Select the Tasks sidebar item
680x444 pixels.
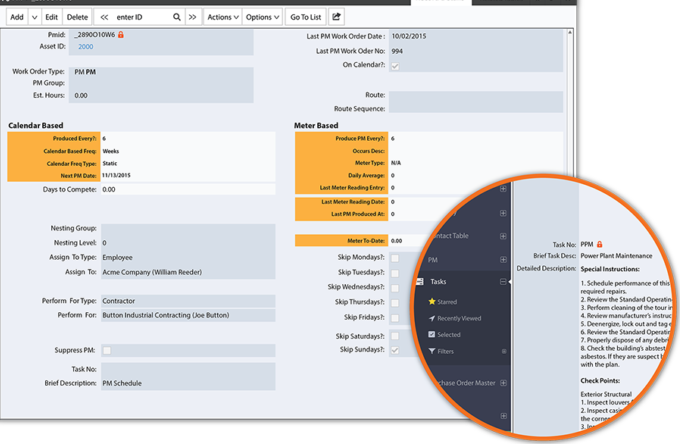point(438,282)
